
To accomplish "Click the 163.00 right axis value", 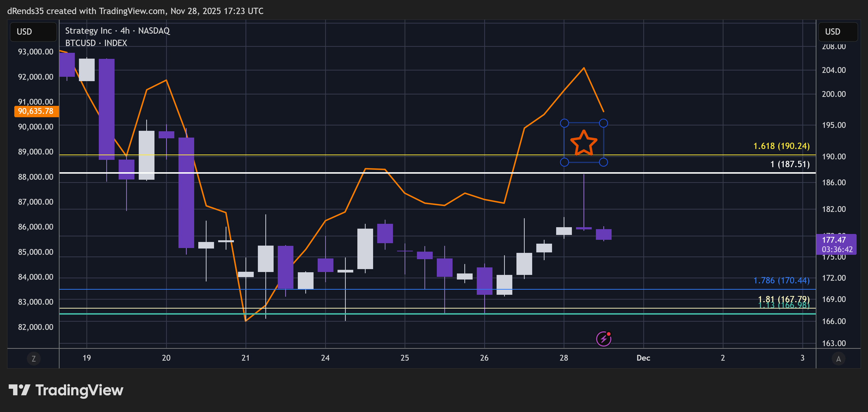I will pyautogui.click(x=834, y=343).
